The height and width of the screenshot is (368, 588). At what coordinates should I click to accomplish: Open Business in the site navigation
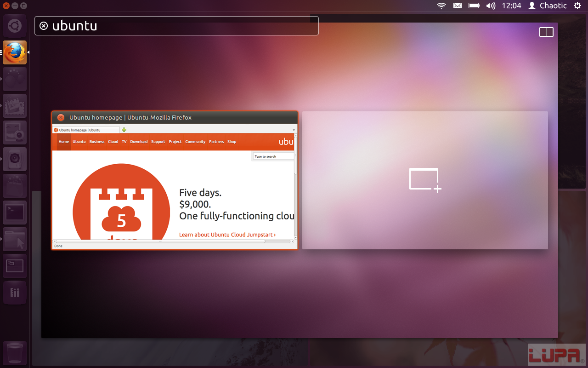[x=97, y=142]
